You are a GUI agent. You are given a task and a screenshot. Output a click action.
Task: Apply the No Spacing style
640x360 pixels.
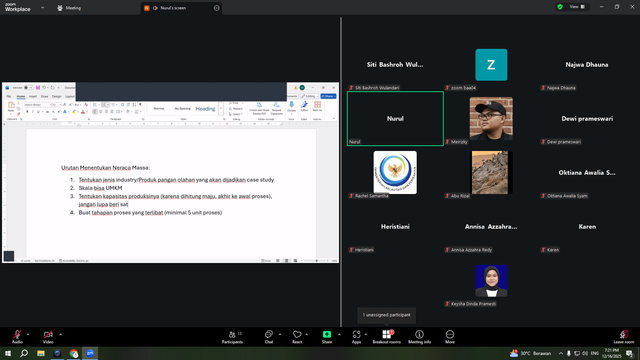182,109
